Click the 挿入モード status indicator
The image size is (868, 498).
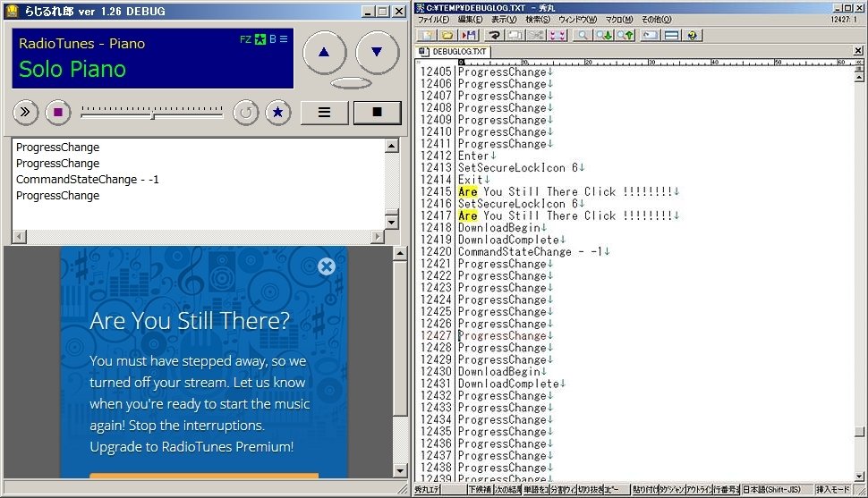[832, 489]
